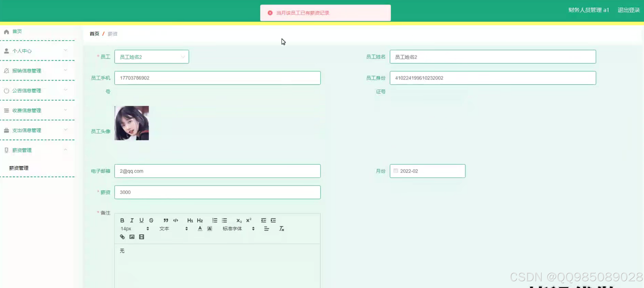
Task: Insert a blockquote in the editor
Action: coord(166,220)
